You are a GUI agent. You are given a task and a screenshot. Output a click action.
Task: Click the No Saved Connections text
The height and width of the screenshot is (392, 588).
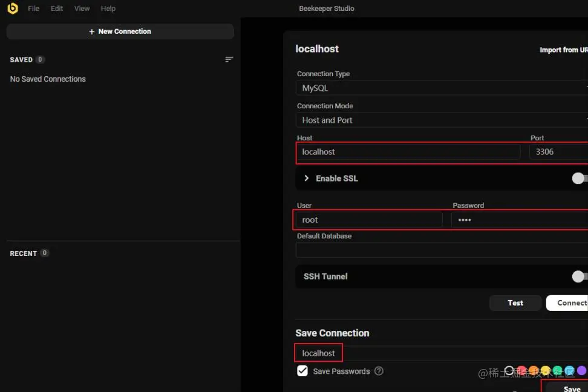coord(48,79)
